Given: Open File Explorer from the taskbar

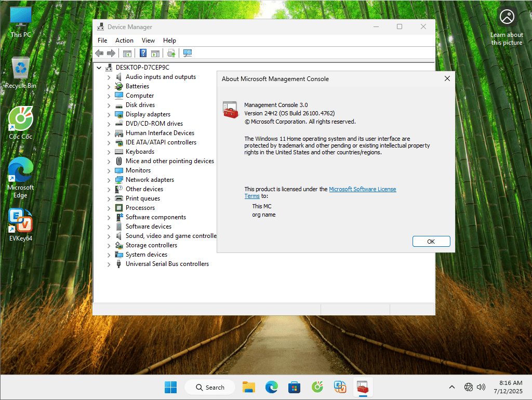Looking at the screenshot, I should point(249,387).
